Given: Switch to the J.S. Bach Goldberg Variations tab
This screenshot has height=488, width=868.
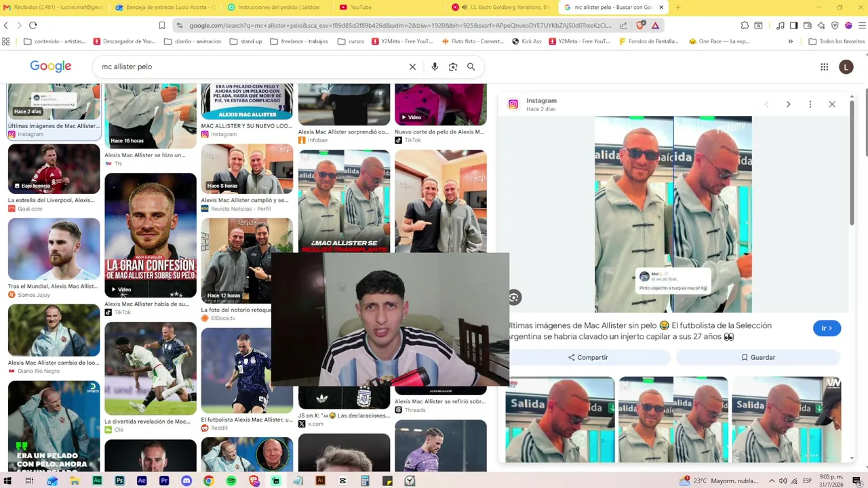Looking at the screenshot, I should click(500, 7).
